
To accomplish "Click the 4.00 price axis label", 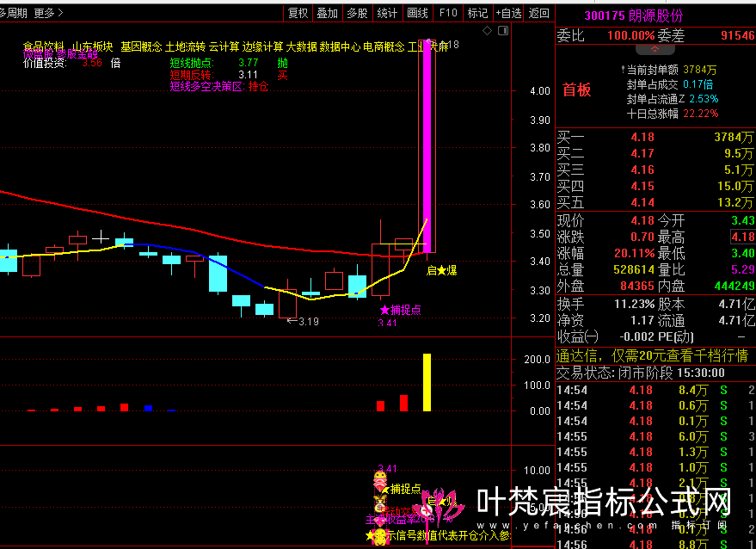I will pyautogui.click(x=540, y=90).
